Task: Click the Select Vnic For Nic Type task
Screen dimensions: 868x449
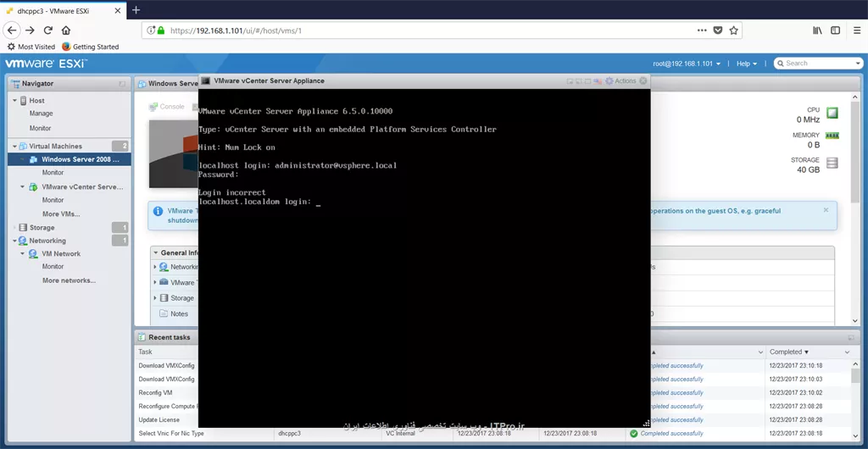Action: point(171,434)
